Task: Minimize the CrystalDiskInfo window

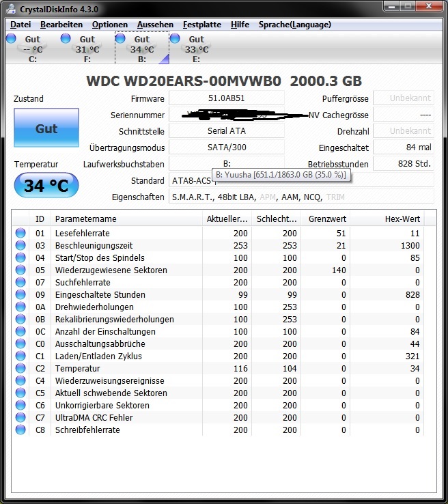Action: (x=391, y=6)
